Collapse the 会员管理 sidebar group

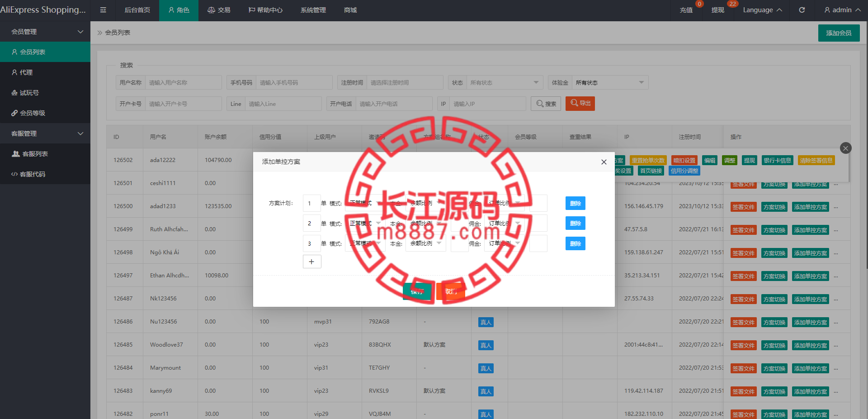[x=45, y=32]
